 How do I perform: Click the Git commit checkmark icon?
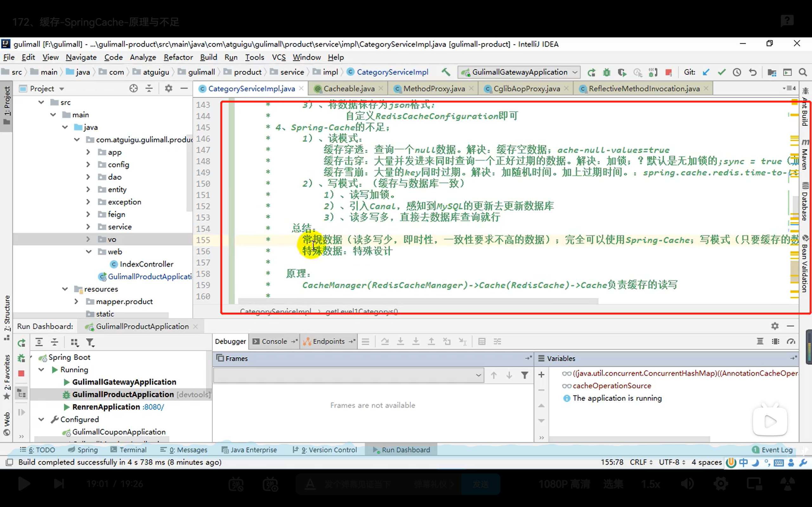coord(721,72)
